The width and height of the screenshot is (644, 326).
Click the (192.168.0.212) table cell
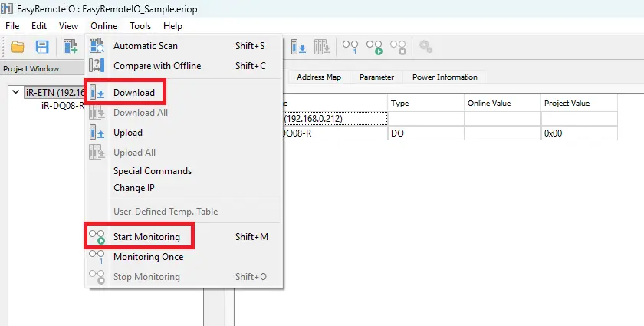point(335,119)
